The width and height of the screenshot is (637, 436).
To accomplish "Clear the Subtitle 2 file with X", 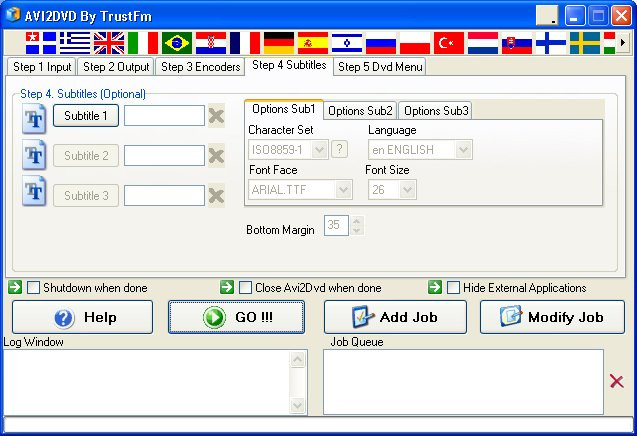I will [x=216, y=156].
